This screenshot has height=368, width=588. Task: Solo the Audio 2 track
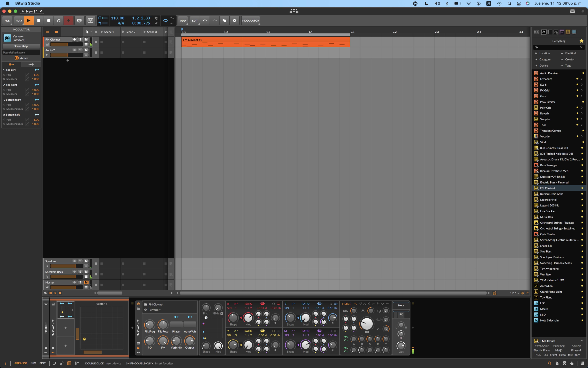[80, 50]
